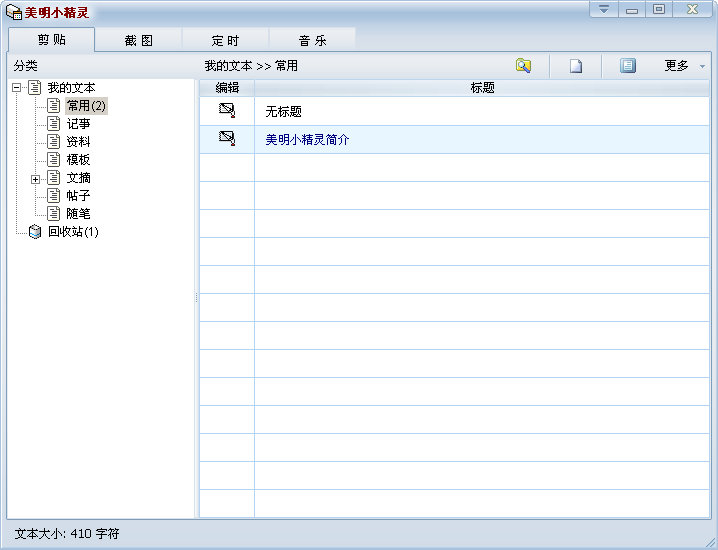Open the 回收站(1) recycle bin
Screen dimensions: 718x550
click(73, 232)
